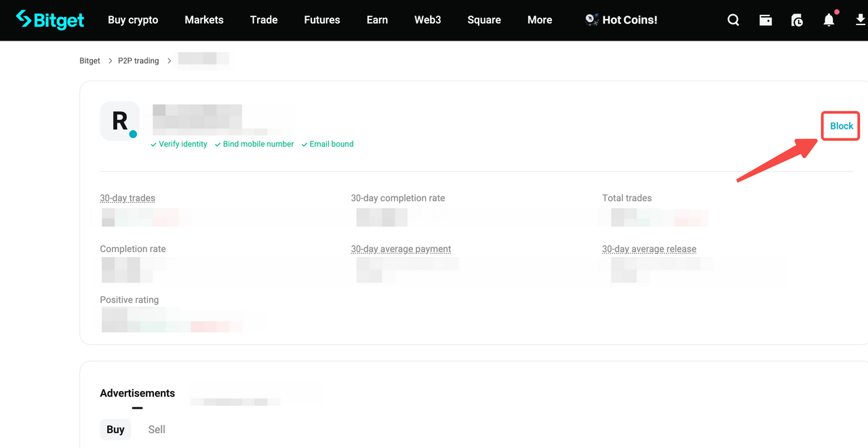Click the Bitget logo
This screenshot has width=868, height=448.
(x=50, y=20)
